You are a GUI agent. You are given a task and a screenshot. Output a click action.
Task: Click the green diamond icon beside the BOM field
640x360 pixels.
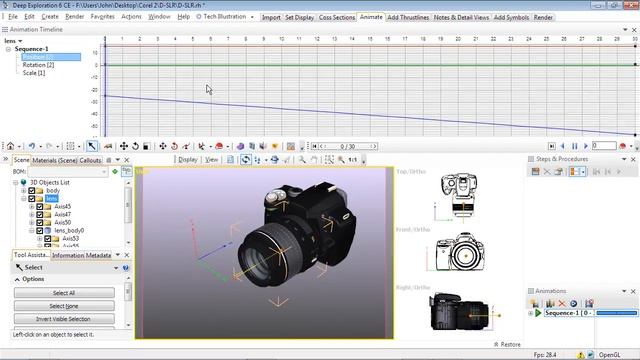point(115,172)
